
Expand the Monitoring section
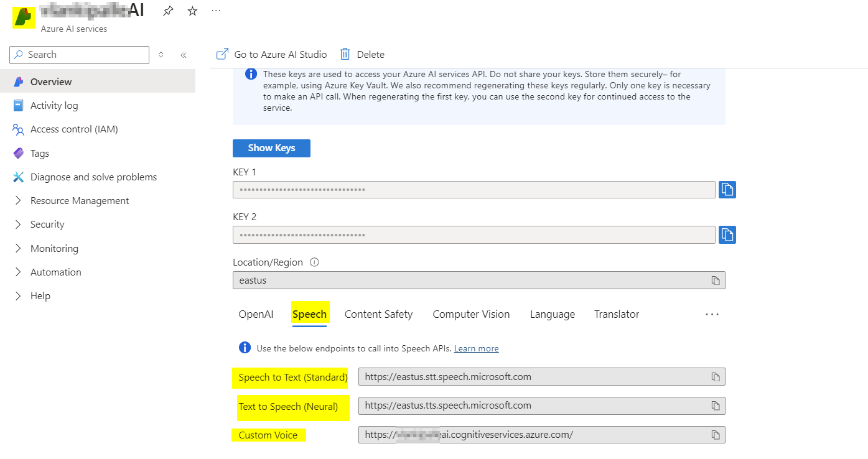(19, 249)
